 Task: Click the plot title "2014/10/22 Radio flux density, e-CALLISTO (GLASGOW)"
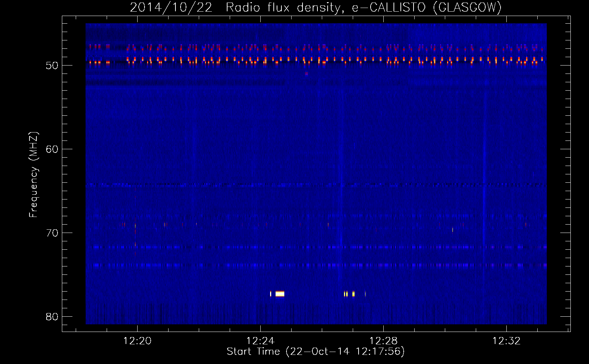coord(316,7)
